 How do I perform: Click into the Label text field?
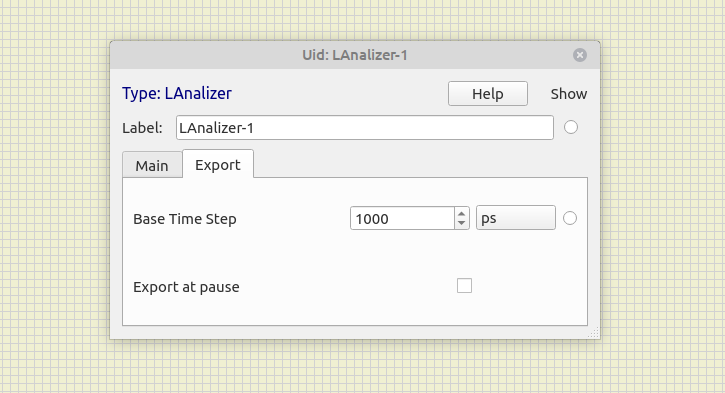click(365, 128)
